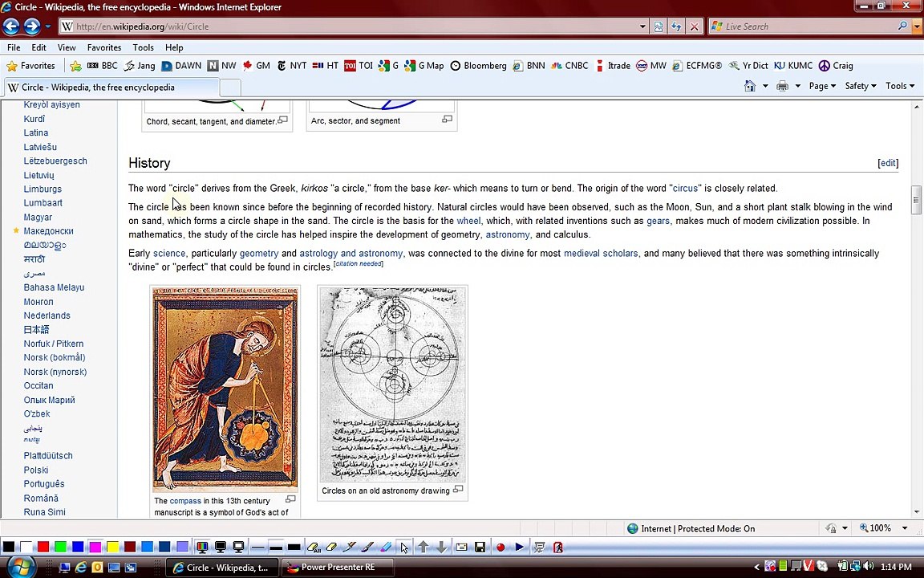
Task: Expand the address bar history dropdown
Action: [642, 26]
